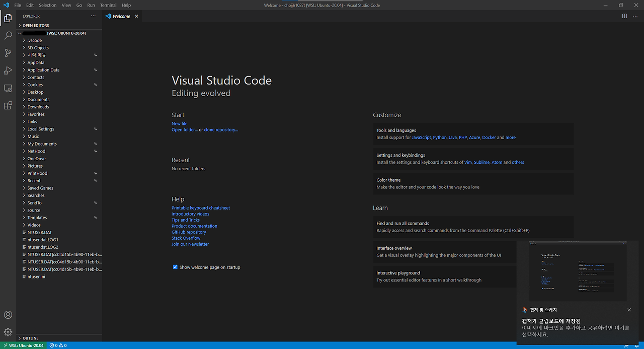Screen dimensions: 644x349
Task: Open the Remote Explorer view
Action: [x=8, y=88]
